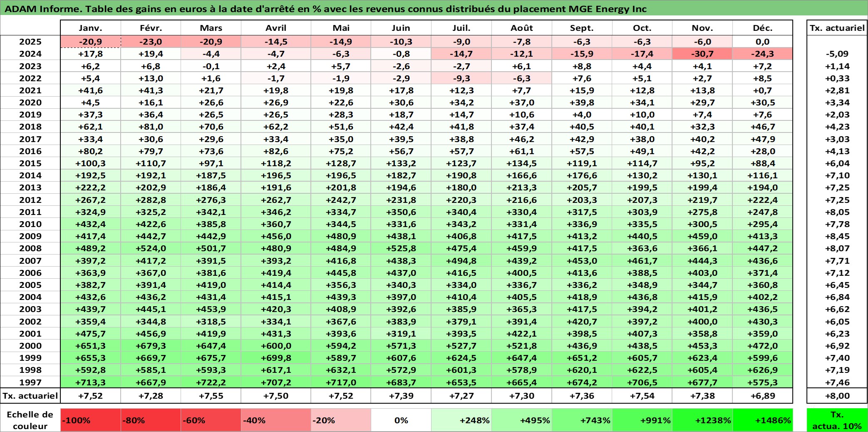
Task: Click the Juin column header
Action: 401,28
